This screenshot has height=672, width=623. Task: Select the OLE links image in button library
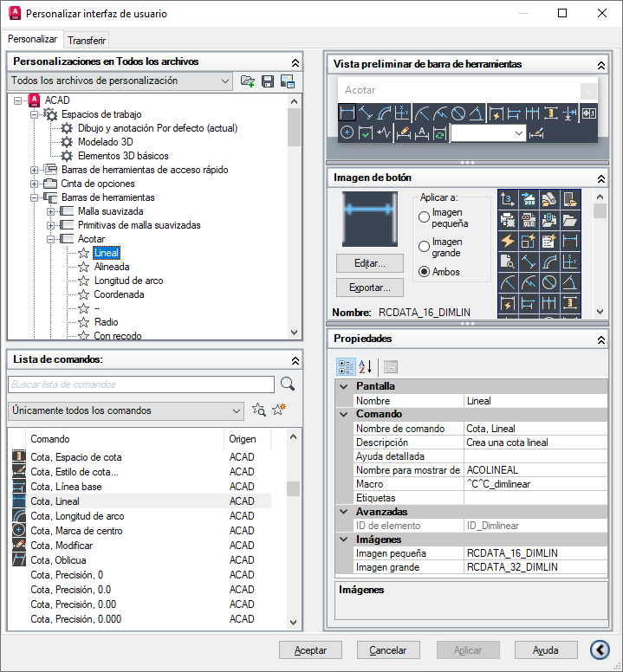click(529, 220)
